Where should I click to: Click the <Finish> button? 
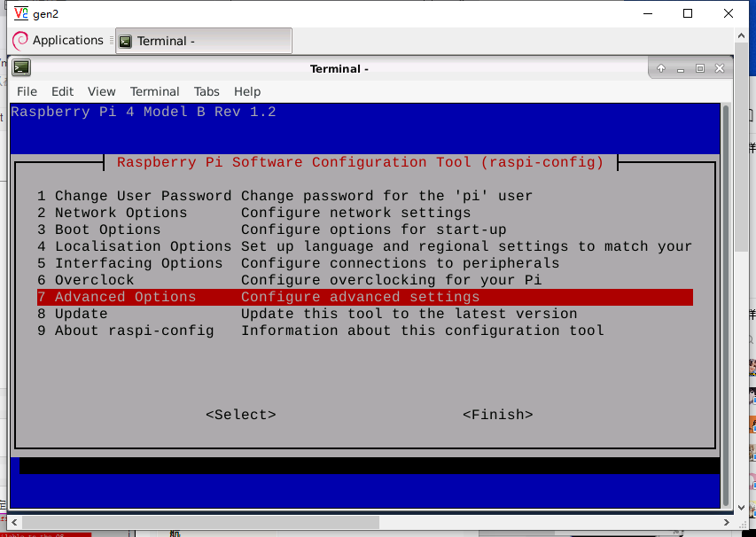(x=498, y=415)
